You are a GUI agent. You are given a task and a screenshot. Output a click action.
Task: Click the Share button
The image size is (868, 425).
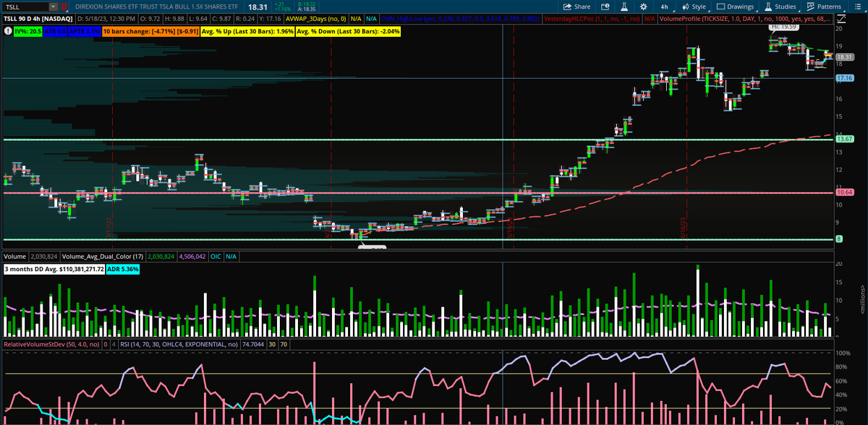point(577,6)
